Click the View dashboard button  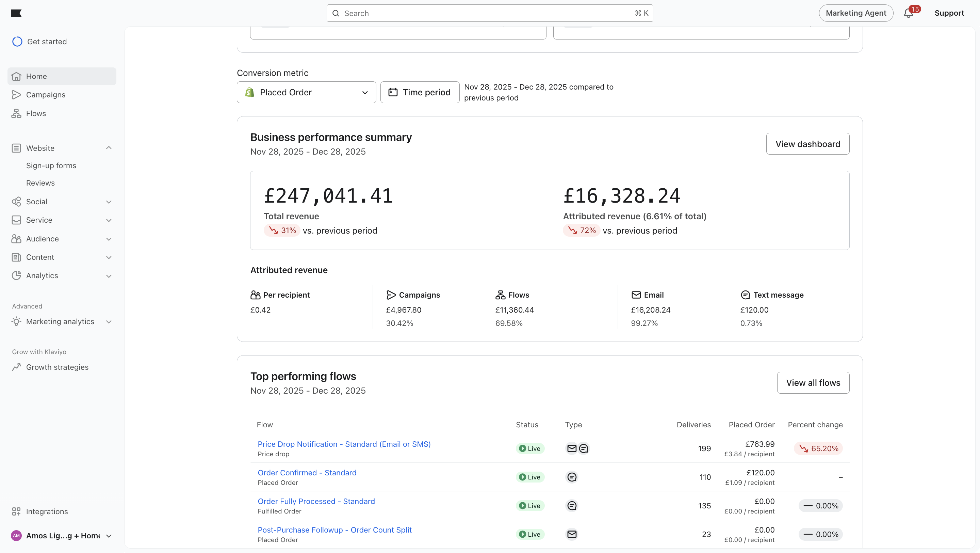(x=807, y=144)
